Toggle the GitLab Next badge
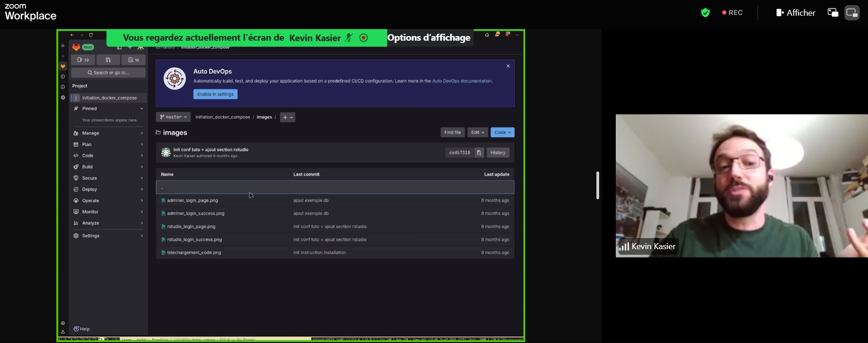Screen dimensions: 868x343 (88, 47)
